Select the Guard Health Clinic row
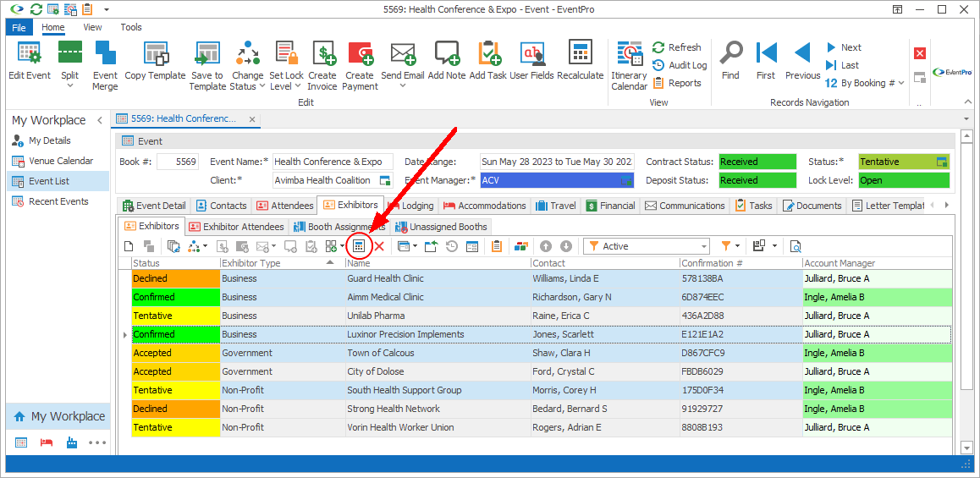Viewport: 980px width, 478px height. [x=542, y=278]
